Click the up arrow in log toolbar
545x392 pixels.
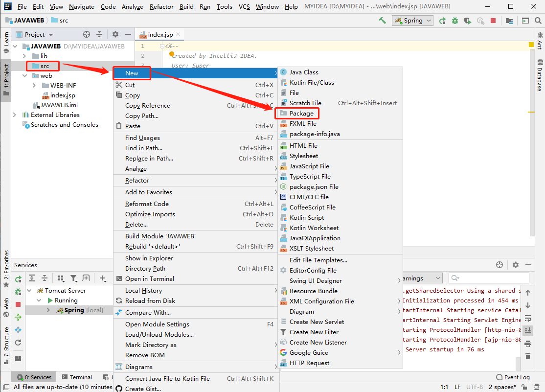pyautogui.click(x=528, y=293)
